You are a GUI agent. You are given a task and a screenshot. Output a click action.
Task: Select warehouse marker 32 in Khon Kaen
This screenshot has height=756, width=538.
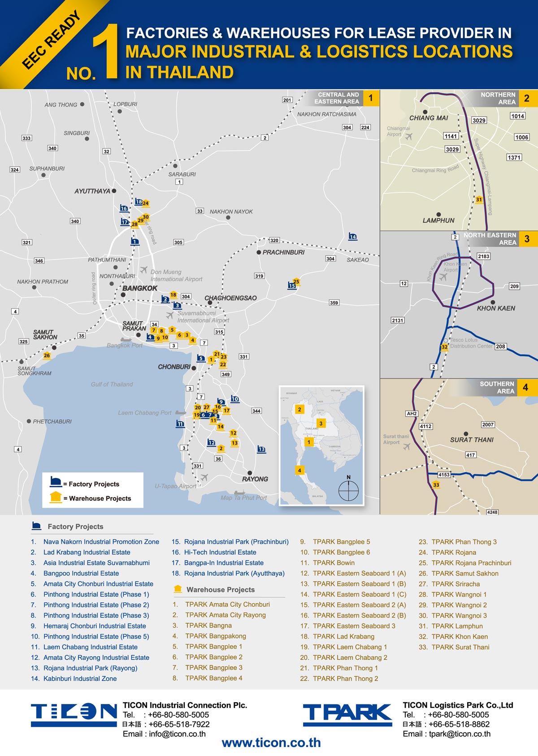(444, 347)
